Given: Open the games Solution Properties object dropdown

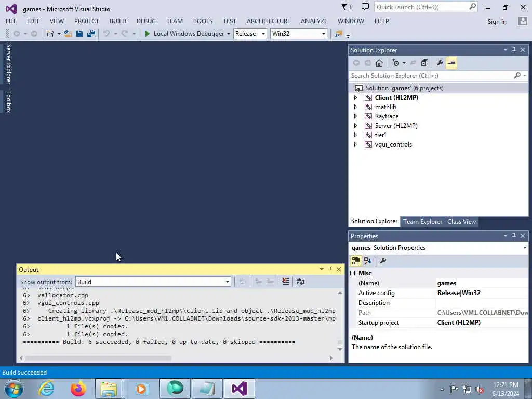Looking at the screenshot, I should pyautogui.click(x=525, y=248).
